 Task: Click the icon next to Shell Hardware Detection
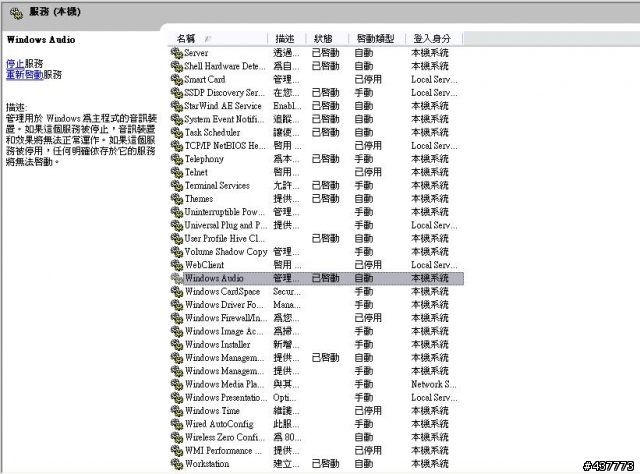(x=176, y=66)
